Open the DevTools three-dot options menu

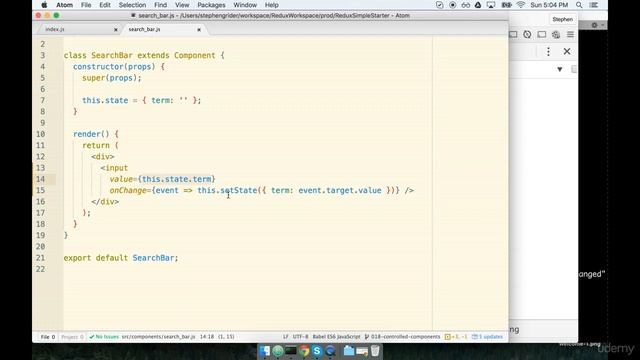pyautogui.click(x=548, y=51)
